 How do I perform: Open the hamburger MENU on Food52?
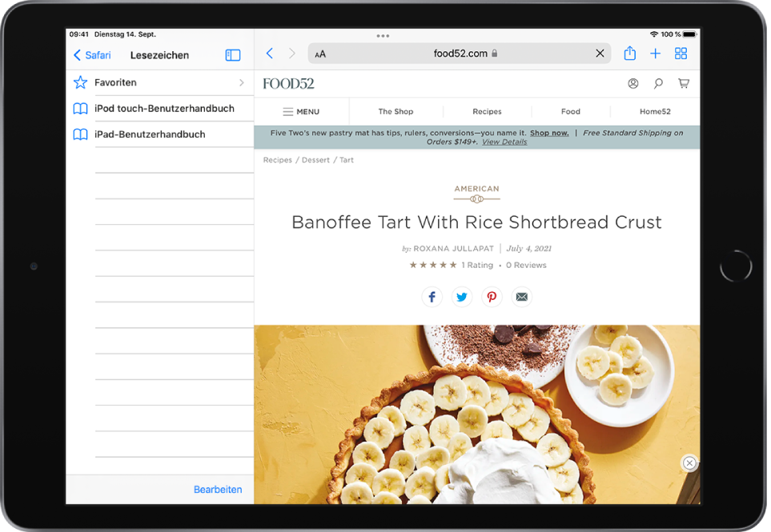coord(301,112)
